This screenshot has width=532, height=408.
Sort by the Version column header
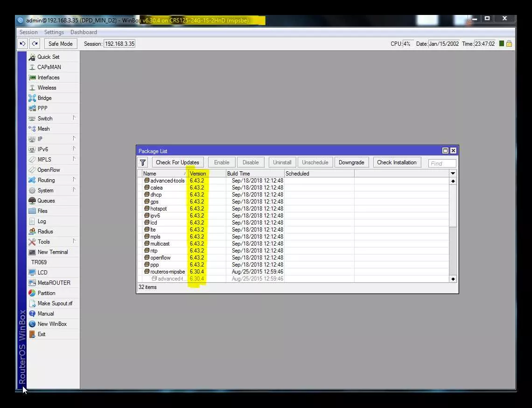coord(207,174)
